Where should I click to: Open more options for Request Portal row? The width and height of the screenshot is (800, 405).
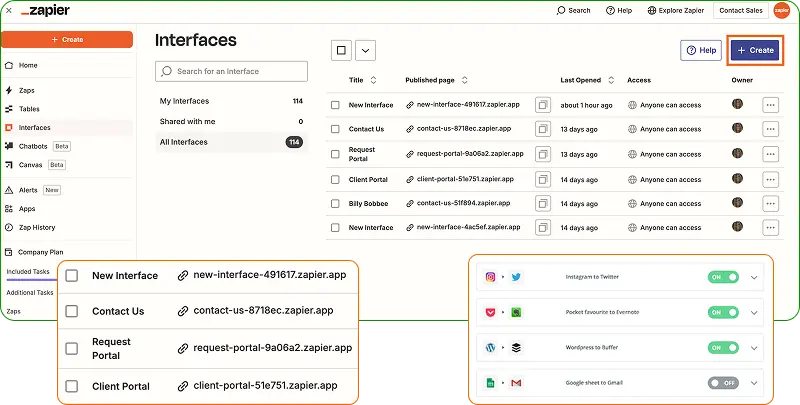point(770,154)
